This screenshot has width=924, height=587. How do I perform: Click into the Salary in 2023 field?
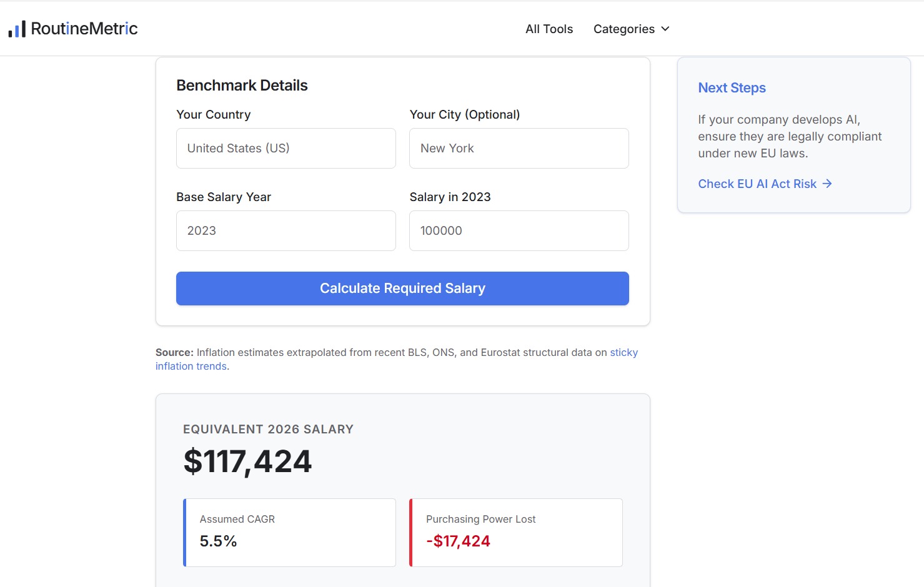(519, 230)
